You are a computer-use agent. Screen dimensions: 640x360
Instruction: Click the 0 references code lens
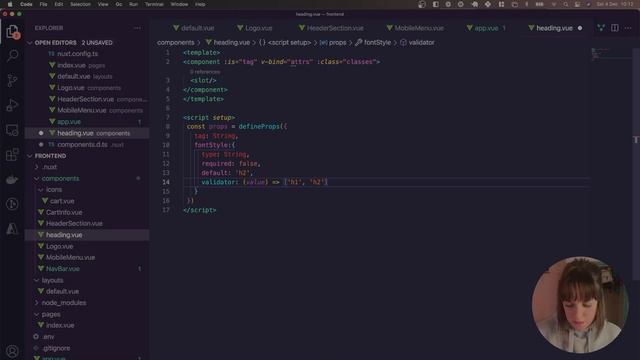pos(205,72)
